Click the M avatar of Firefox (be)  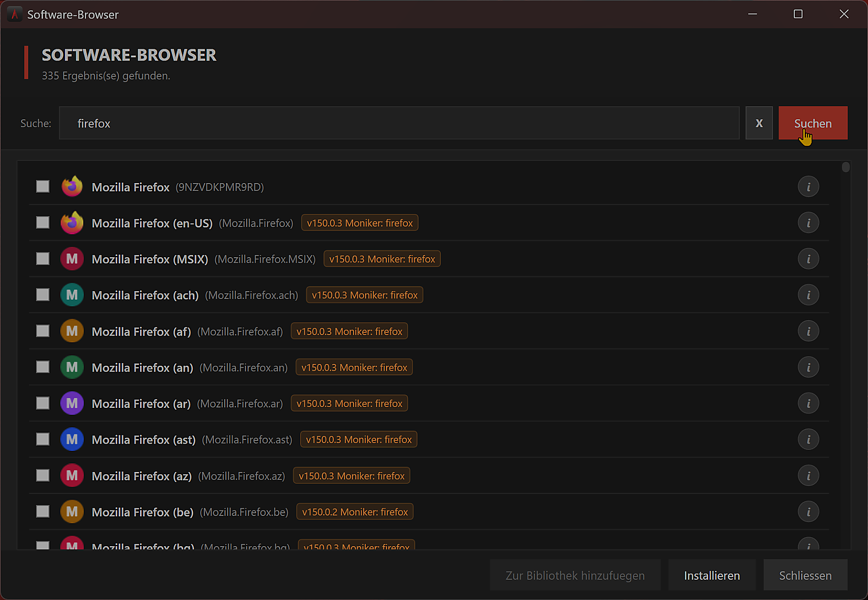(72, 512)
